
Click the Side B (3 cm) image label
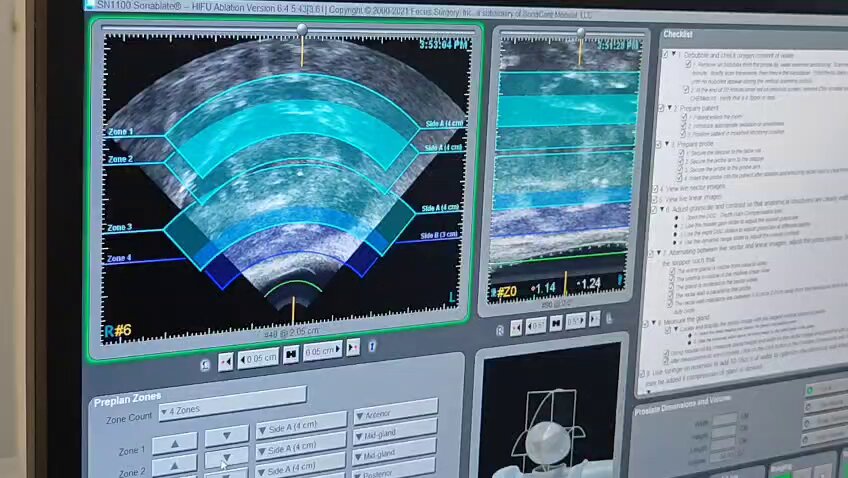click(x=439, y=235)
